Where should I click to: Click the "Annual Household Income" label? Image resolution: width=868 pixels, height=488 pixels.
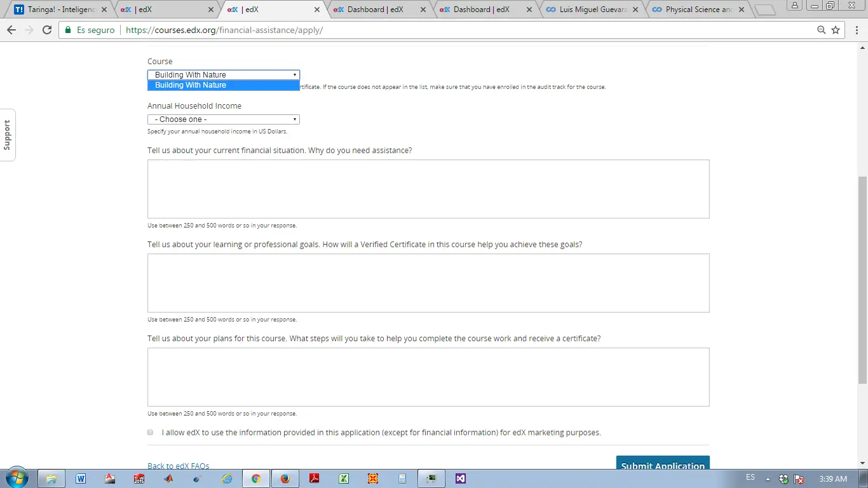point(194,106)
